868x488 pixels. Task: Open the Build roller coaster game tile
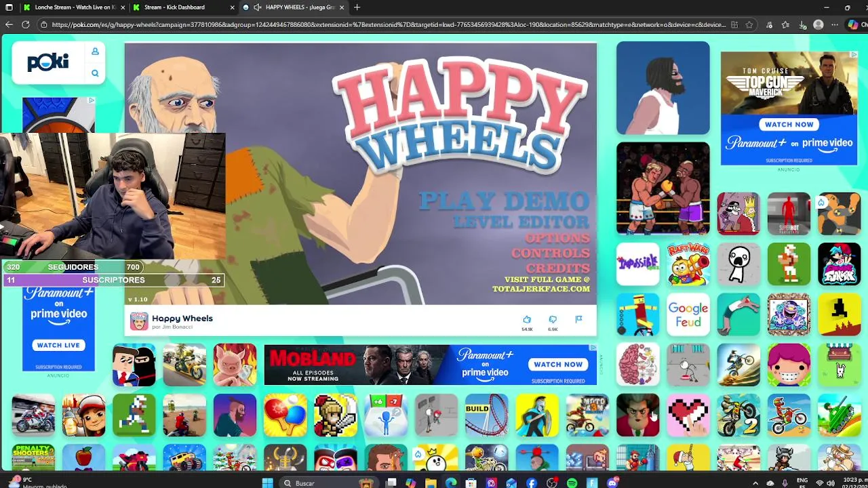486,415
